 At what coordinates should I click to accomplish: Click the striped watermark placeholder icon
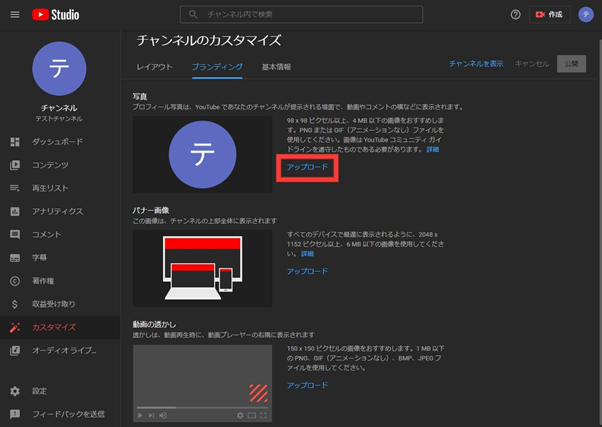258,393
